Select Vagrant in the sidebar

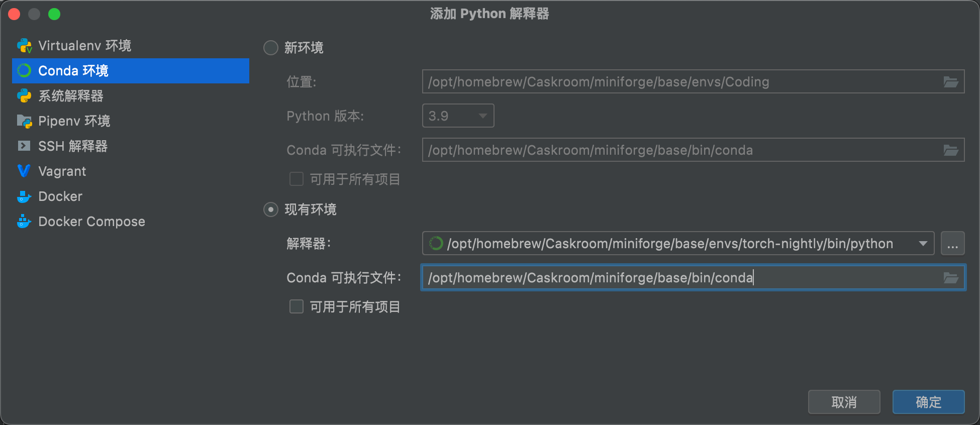point(131,171)
